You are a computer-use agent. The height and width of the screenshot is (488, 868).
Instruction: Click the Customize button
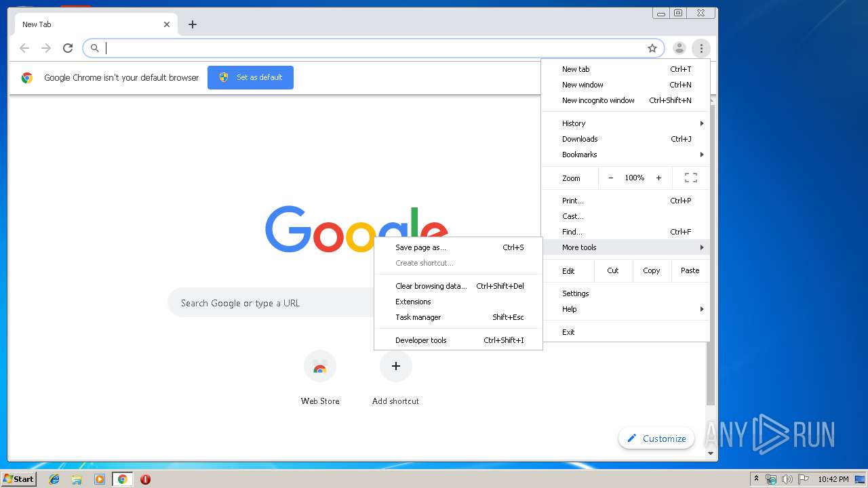click(656, 439)
